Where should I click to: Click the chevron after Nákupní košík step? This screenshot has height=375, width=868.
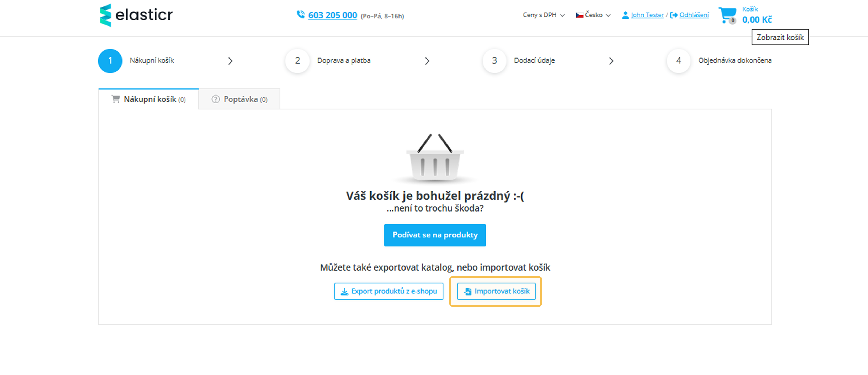point(230,61)
